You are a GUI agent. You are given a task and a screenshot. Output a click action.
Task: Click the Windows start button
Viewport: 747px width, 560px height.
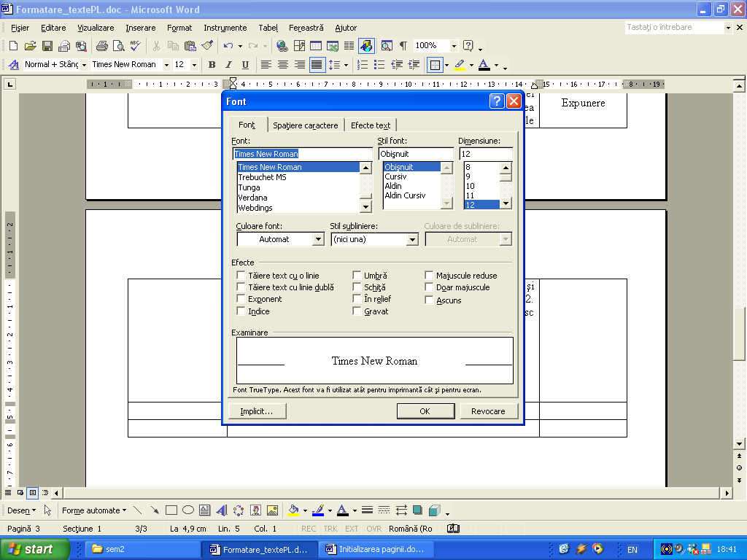coord(34,549)
